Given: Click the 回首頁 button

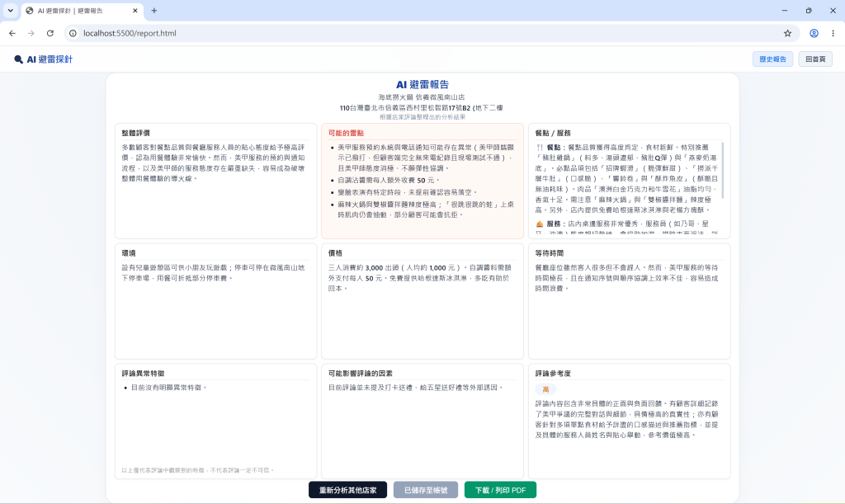Looking at the screenshot, I should tap(814, 59).
